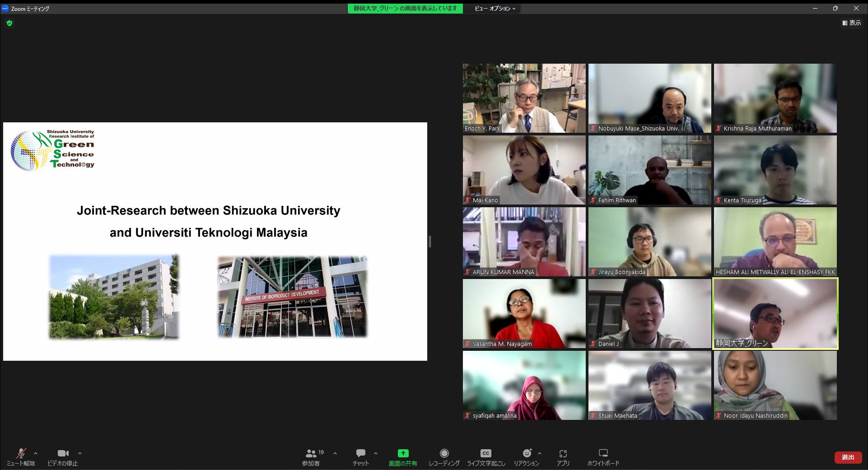
Task: Select Noor Idayu Nashiruddin video tile
Action: coord(775,385)
